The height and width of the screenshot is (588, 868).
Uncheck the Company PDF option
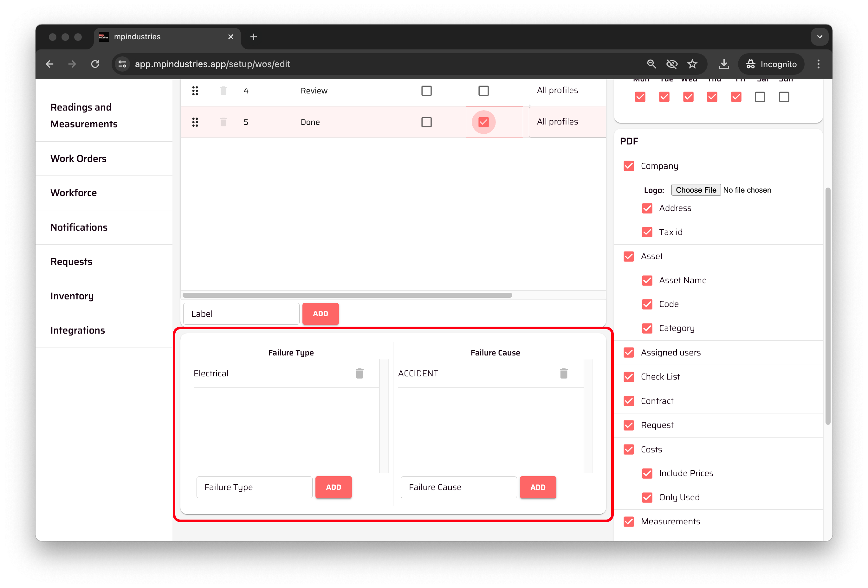tap(629, 166)
